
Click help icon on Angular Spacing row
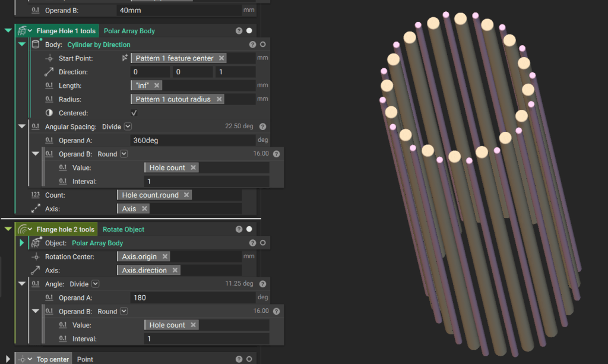(262, 126)
